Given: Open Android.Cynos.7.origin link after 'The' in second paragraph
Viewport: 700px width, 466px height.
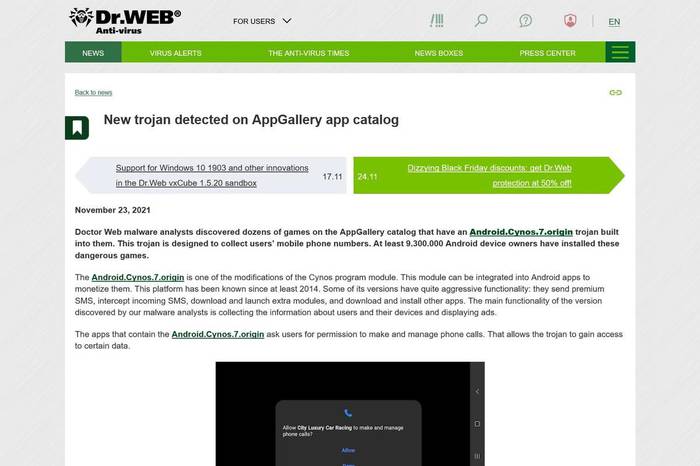Looking at the screenshot, I should 138,277.
